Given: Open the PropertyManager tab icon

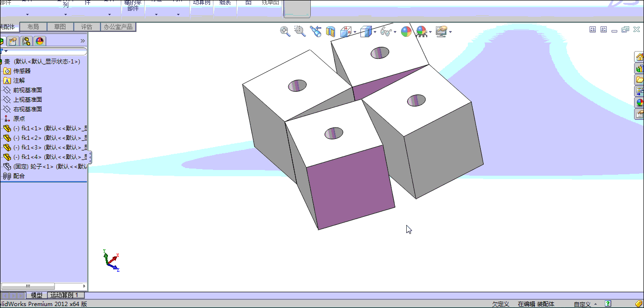Looking at the screenshot, I should [x=13, y=41].
